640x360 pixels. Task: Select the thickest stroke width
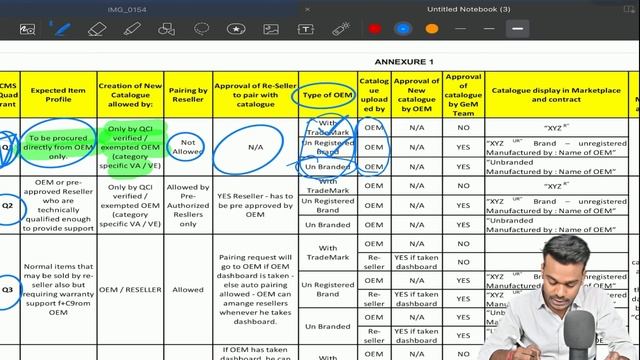click(x=518, y=29)
